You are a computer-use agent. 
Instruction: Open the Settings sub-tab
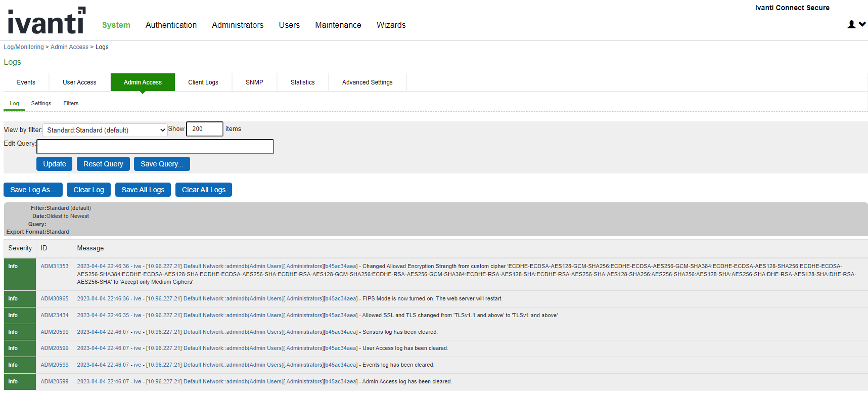(41, 103)
